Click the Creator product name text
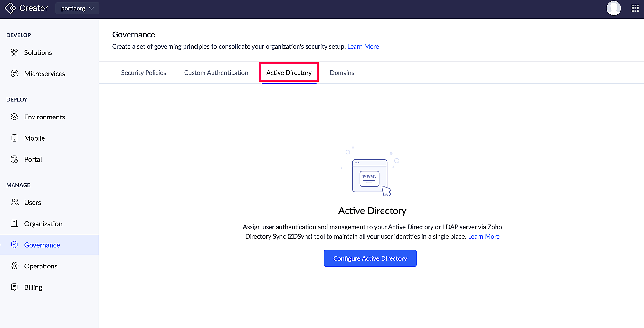Screen dimensions: 644x328 [x=33, y=8]
